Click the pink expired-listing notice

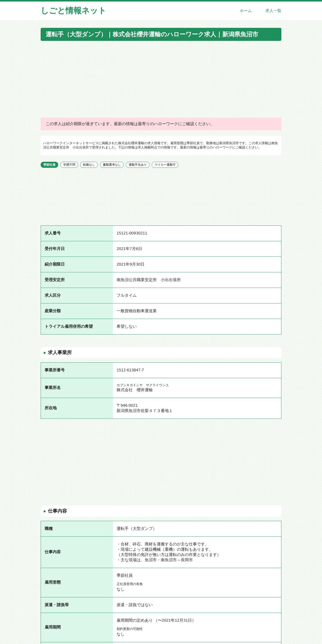161,124
